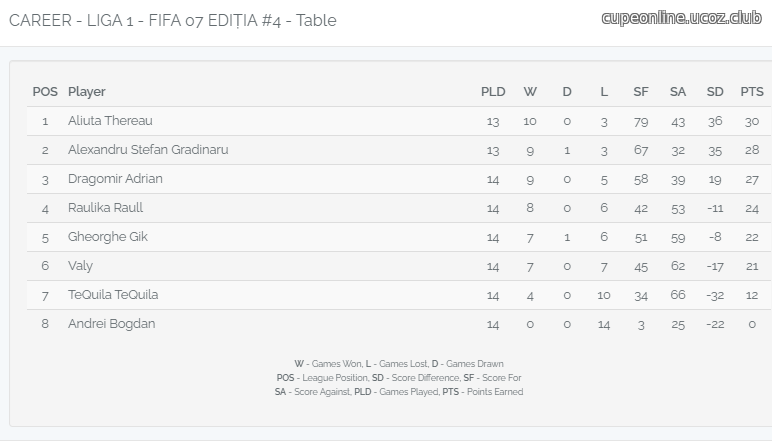This screenshot has width=772, height=441.
Task: Click the W wins column header
Action: coord(530,92)
